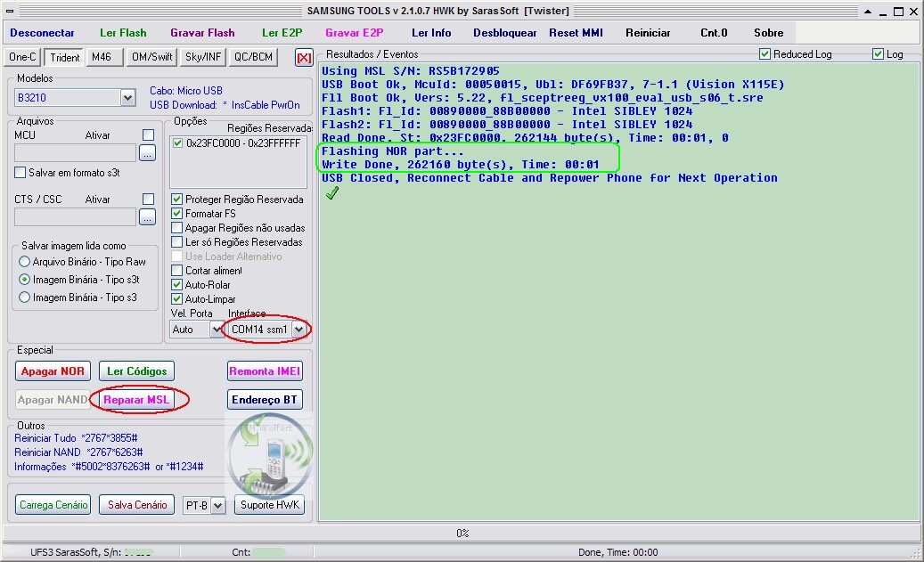Switch to the QC/BCM tab
The height and width of the screenshot is (562, 924).
(253, 57)
